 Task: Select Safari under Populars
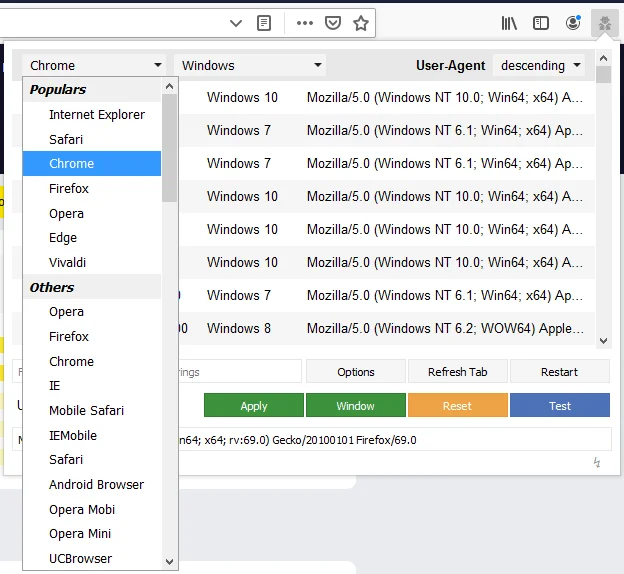92,139
